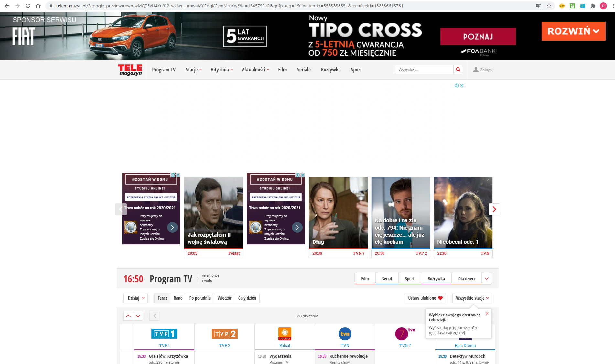This screenshot has height=364, width=615.
Task: Click the Wyszukaj search input field
Action: coord(424,70)
